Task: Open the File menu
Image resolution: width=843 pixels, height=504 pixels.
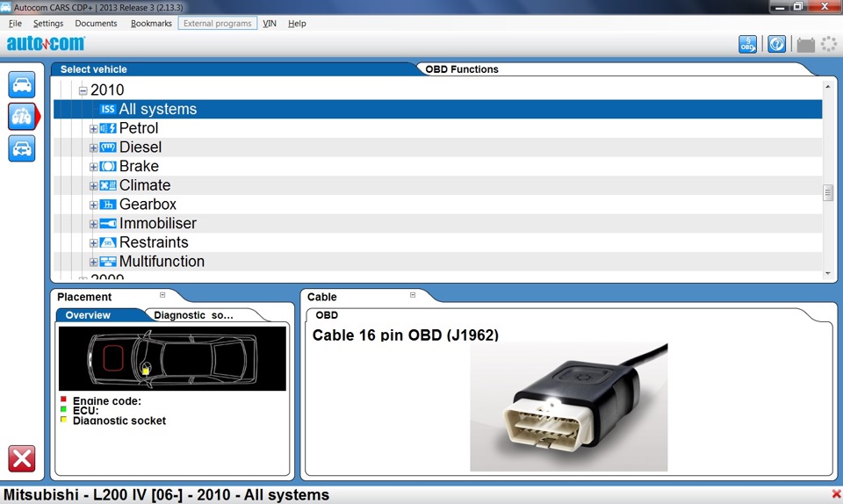Action: point(15,24)
